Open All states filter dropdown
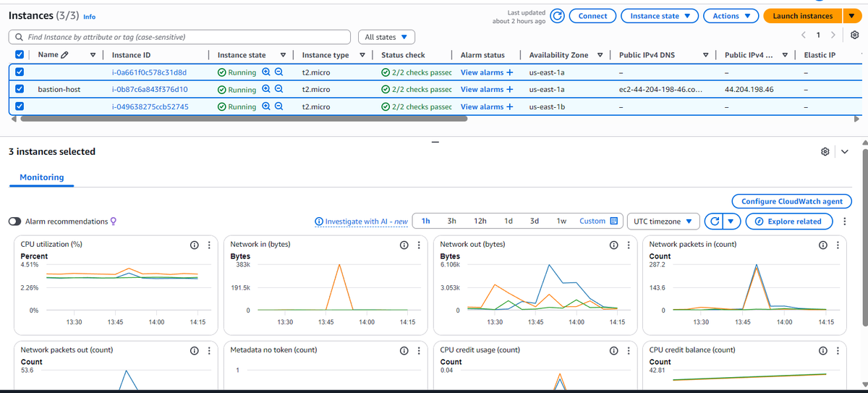Viewport: 868px width, 393px height. [386, 37]
